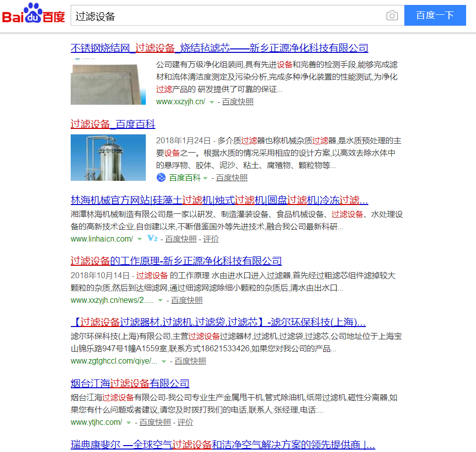Viewport: 476px width, 452px height.
Task: Click 评价 for www.ytjhc.com result
Action: coord(185,422)
